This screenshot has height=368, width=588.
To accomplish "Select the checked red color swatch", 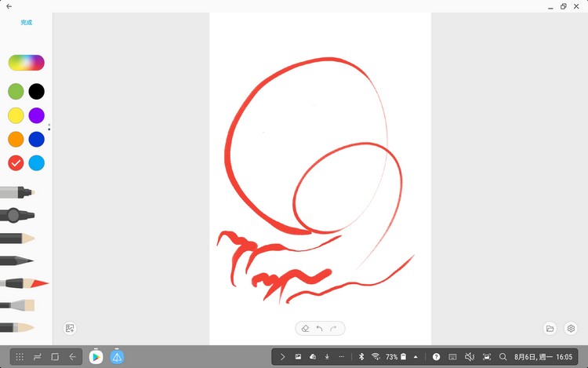I will (x=16, y=163).
